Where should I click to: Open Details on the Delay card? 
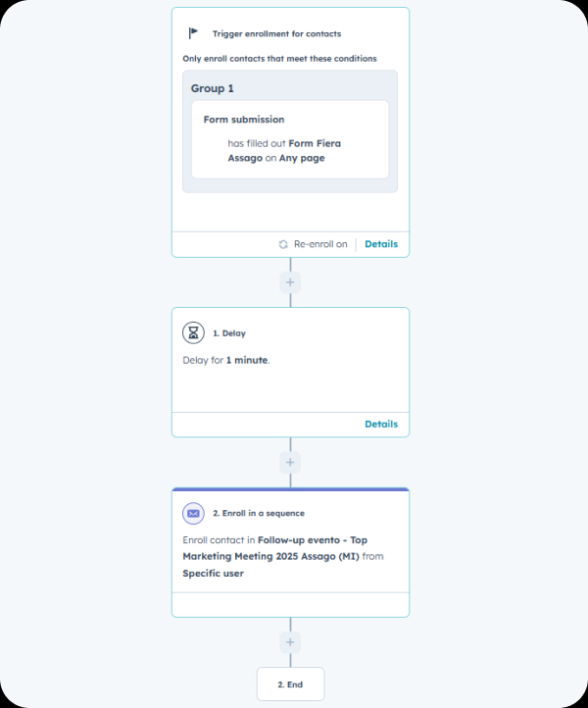[x=381, y=425]
